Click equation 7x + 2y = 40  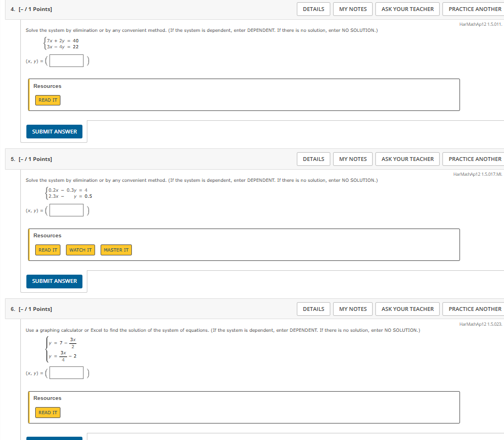click(63, 41)
